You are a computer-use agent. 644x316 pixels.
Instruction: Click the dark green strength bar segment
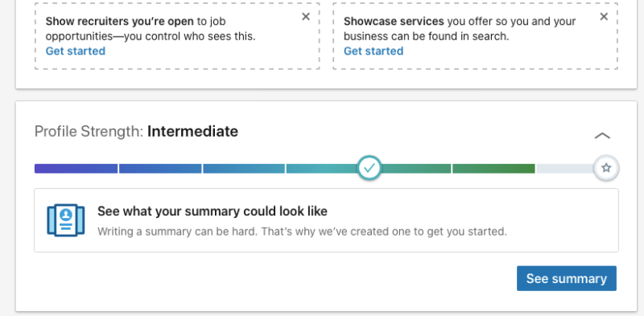(493, 168)
